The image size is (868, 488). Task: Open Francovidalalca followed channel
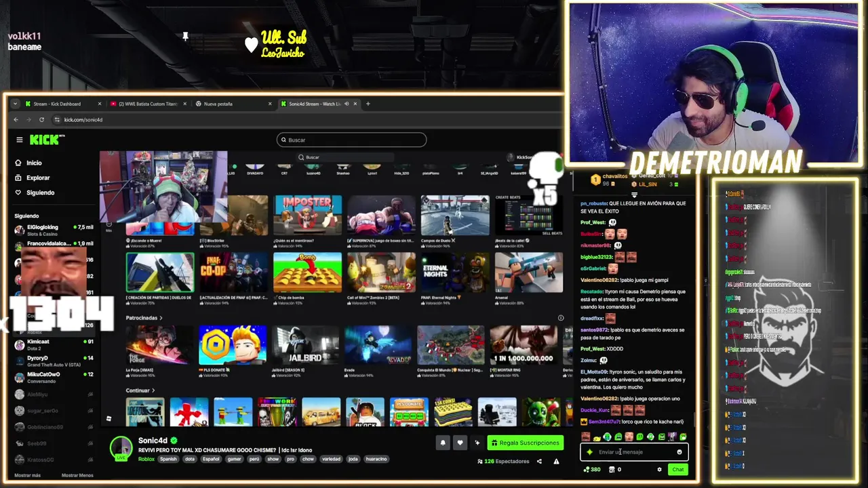(54, 243)
